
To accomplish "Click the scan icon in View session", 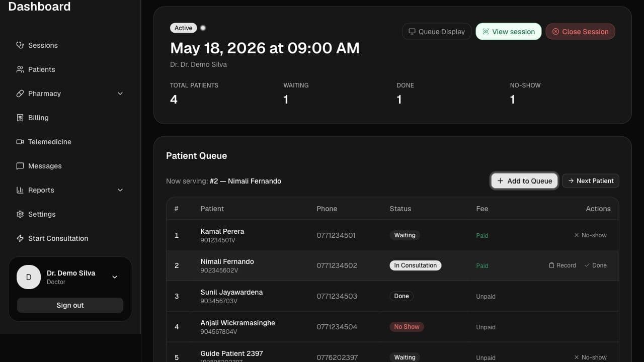I will click(x=486, y=32).
